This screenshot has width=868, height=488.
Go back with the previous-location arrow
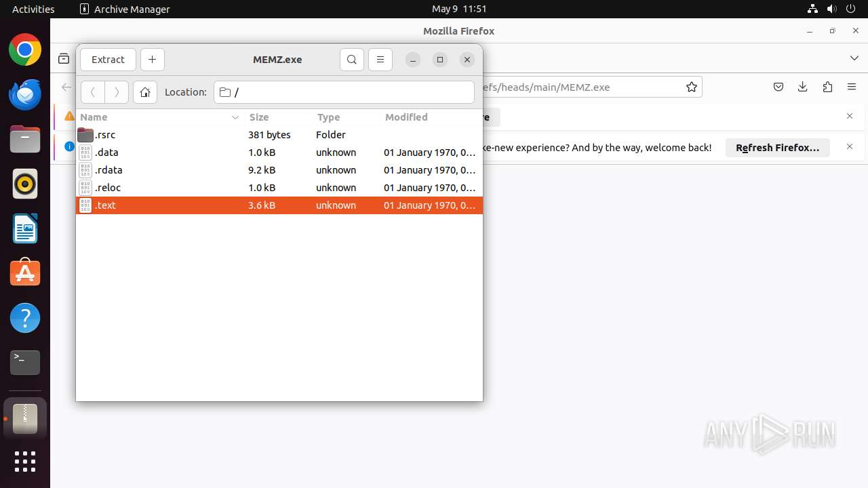click(x=93, y=92)
